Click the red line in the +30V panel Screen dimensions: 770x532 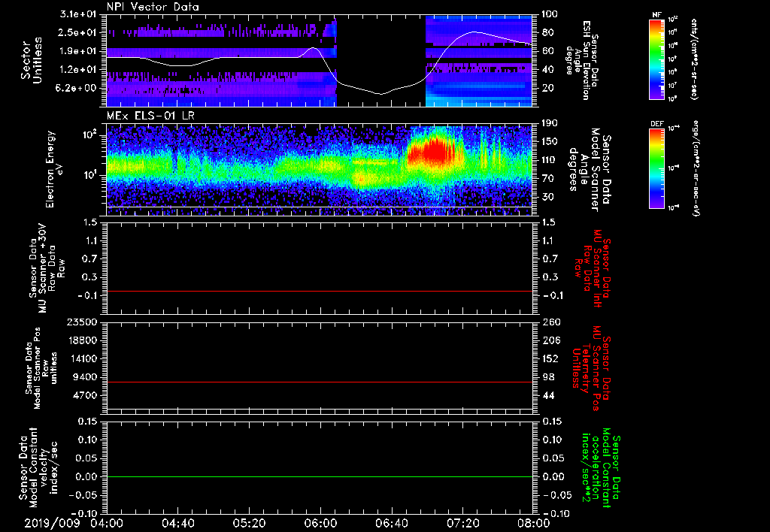pos(319,291)
